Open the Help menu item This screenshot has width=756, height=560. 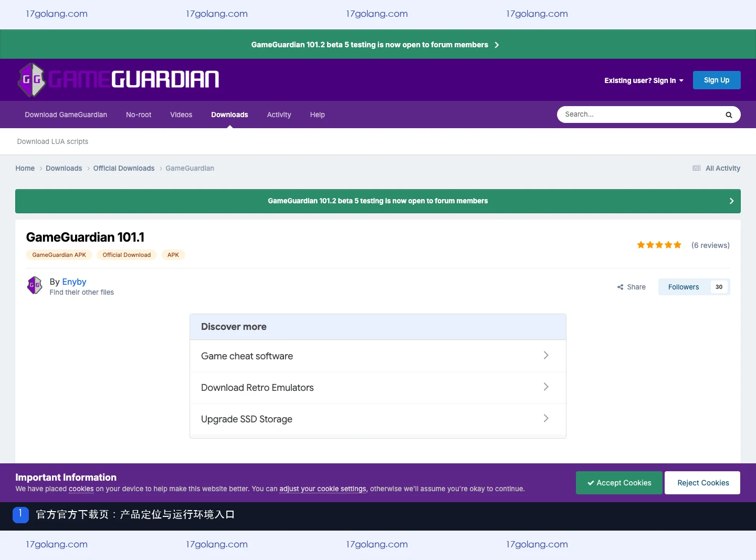click(318, 115)
